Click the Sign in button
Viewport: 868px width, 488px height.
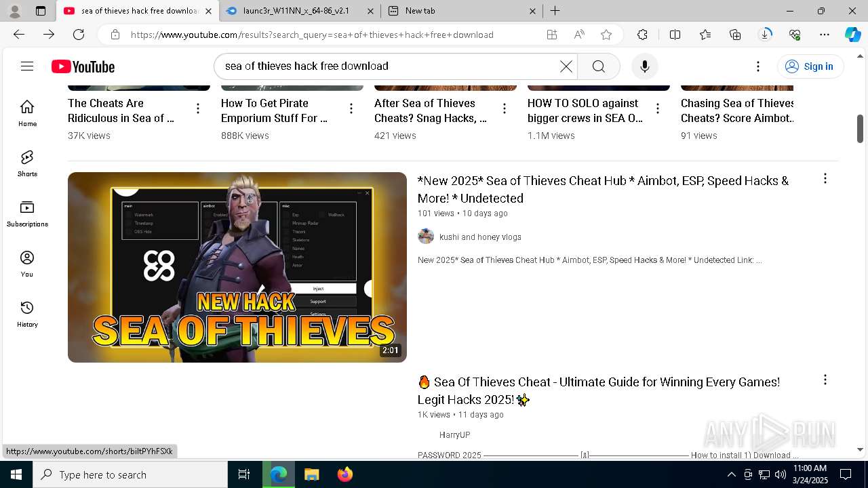click(x=810, y=66)
